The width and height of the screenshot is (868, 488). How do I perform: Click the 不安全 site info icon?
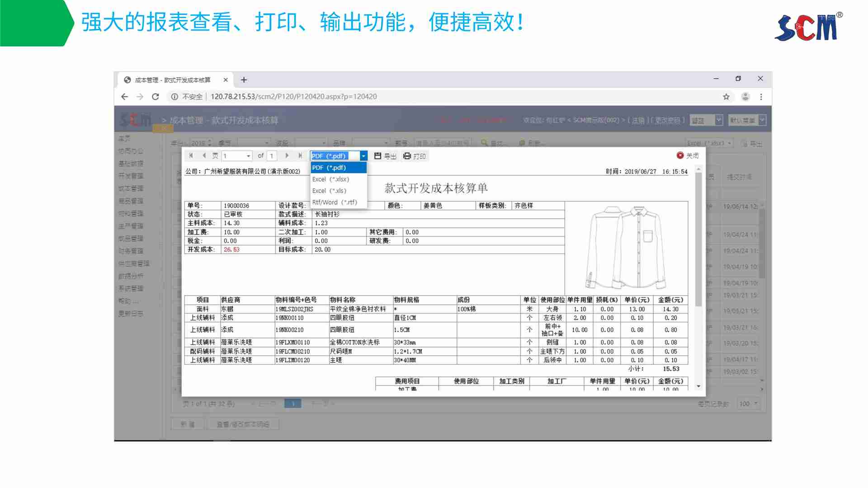pos(175,97)
